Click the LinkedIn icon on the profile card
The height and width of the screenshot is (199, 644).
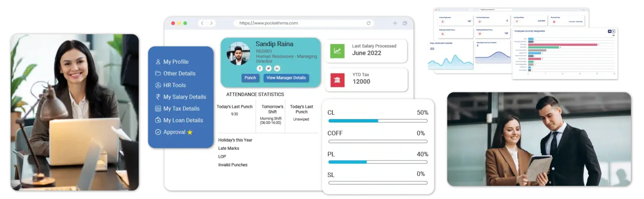(277, 68)
